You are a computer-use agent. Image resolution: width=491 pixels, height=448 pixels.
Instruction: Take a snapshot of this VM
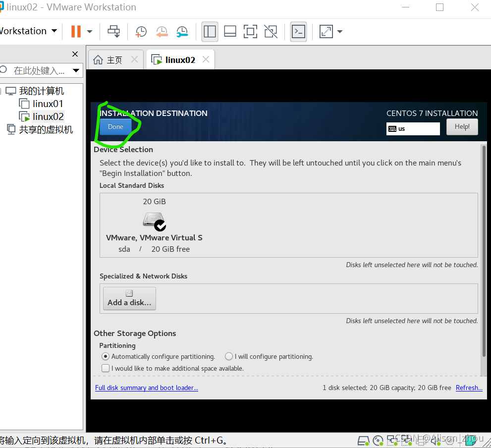[x=141, y=31]
